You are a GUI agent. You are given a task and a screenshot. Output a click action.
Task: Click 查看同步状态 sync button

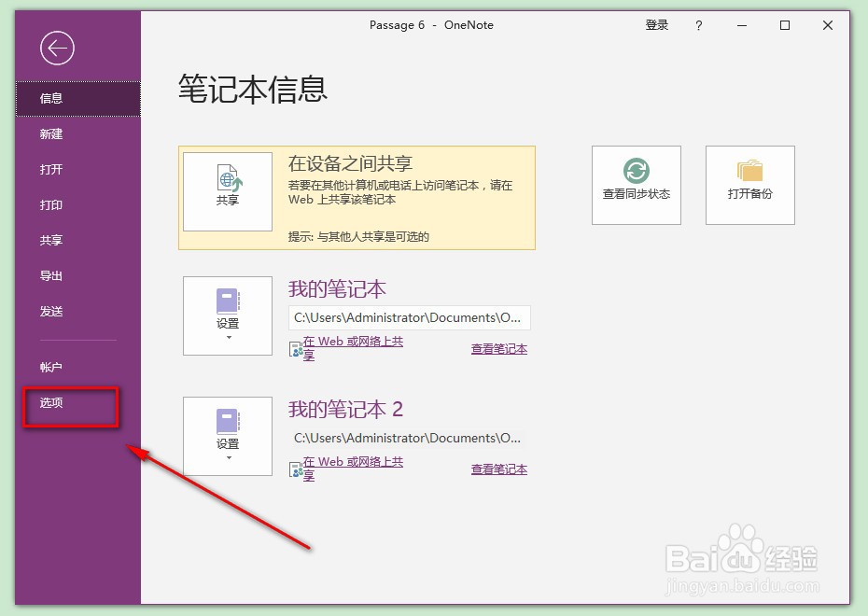636,185
